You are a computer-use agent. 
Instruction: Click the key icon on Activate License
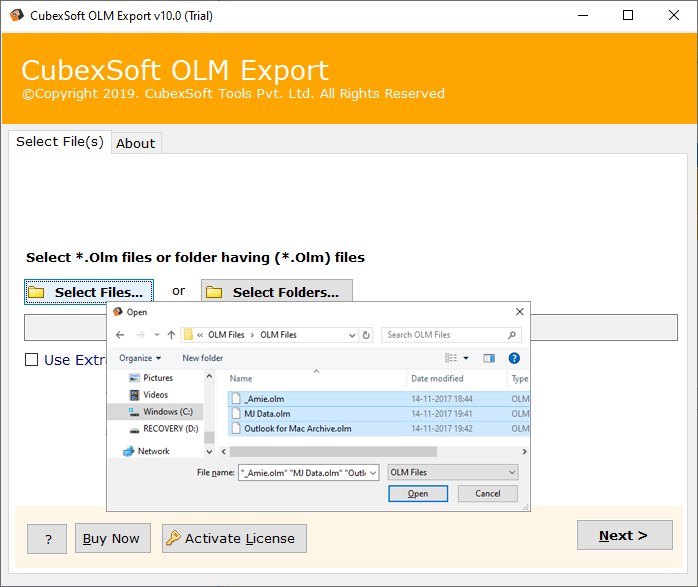[x=173, y=538]
